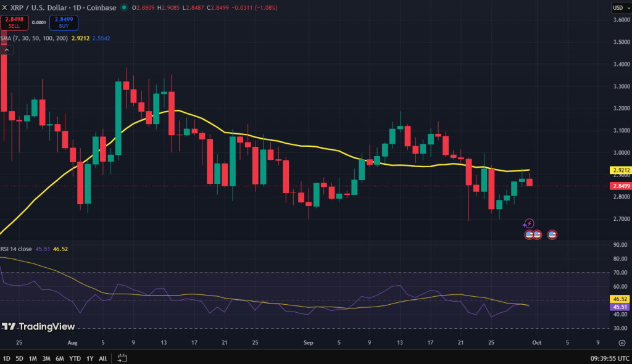Screen dimensions: 632x364
Task: Select the 1Y time range
Action: [90, 358]
